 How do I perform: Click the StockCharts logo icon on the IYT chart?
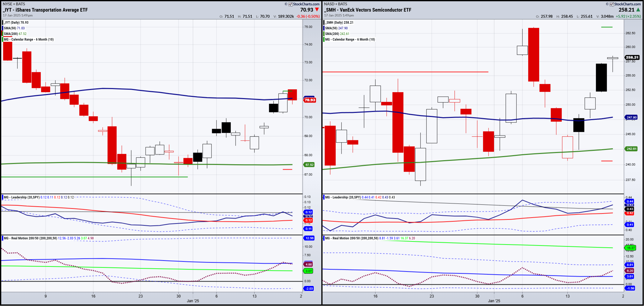click(290, 4)
